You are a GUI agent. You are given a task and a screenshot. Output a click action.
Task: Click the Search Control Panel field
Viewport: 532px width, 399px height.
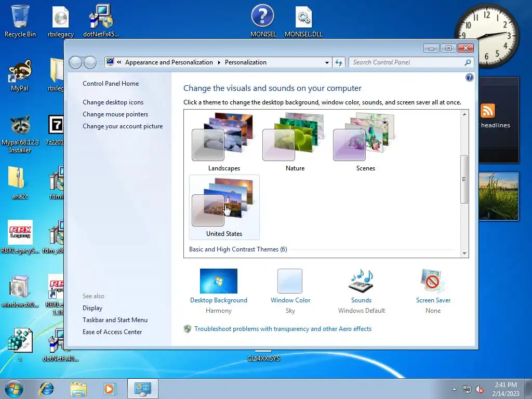tap(406, 62)
